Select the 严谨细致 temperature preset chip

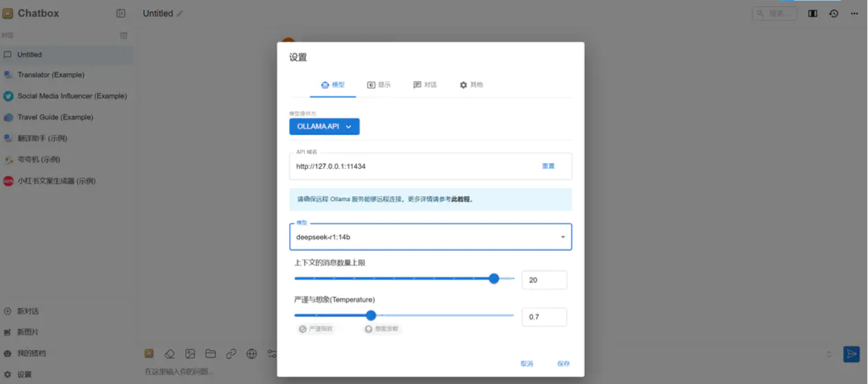tap(316, 329)
